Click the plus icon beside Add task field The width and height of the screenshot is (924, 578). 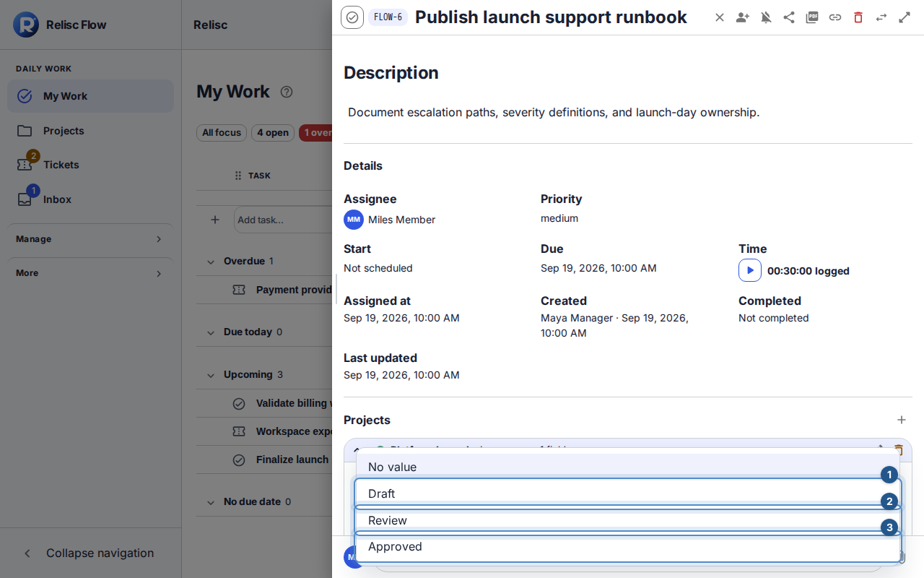point(215,220)
